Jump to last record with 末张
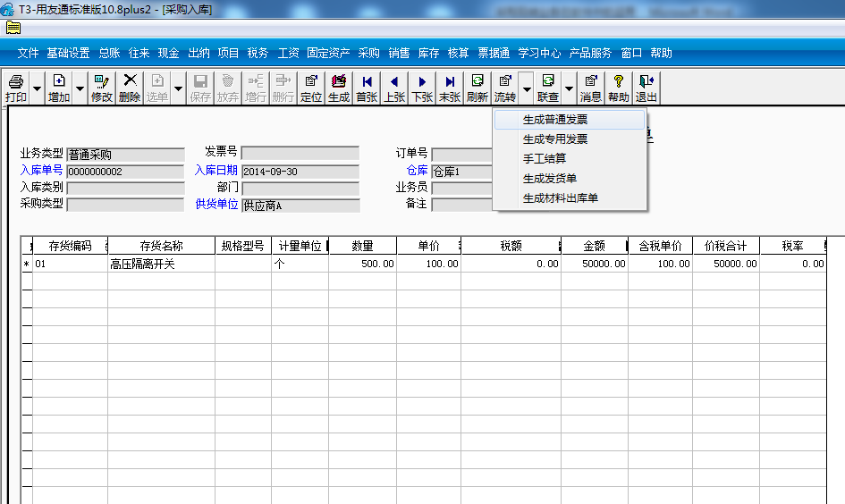The image size is (845, 504). (450, 88)
